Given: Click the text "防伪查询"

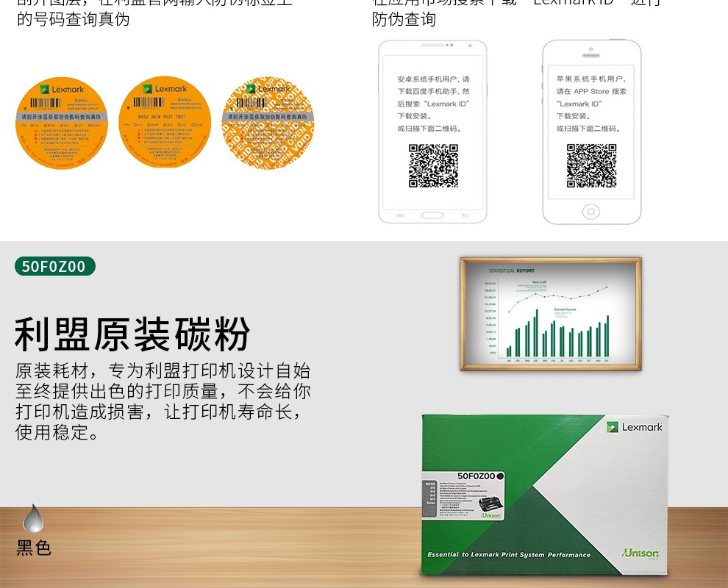Looking at the screenshot, I should pos(404,20).
